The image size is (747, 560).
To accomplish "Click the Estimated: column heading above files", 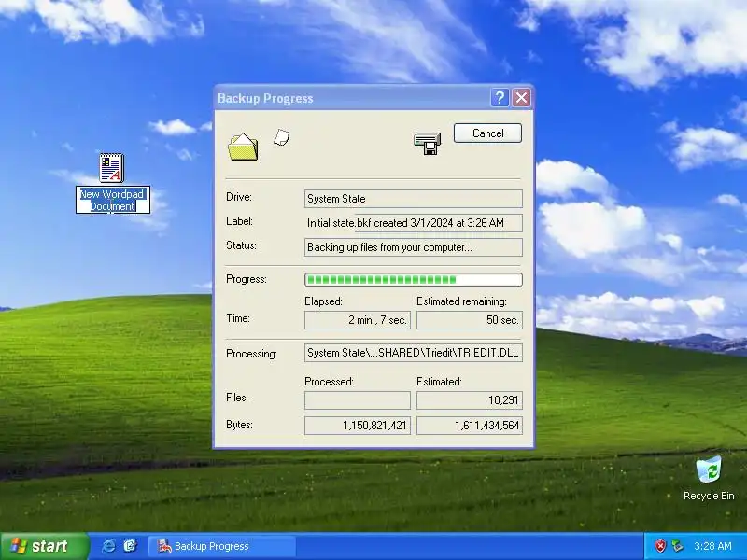I will 439,382.
